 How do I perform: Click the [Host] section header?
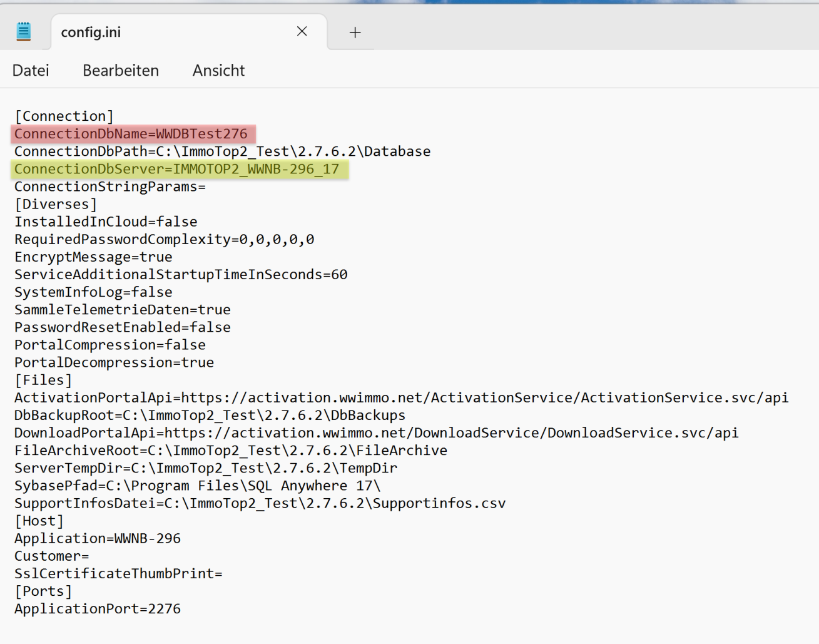tap(39, 521)
